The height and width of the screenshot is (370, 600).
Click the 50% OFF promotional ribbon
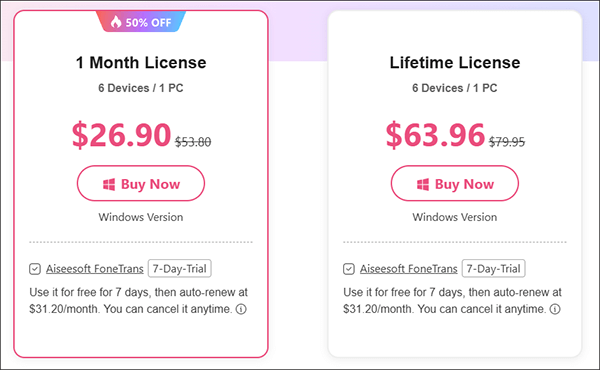[141, 21]
